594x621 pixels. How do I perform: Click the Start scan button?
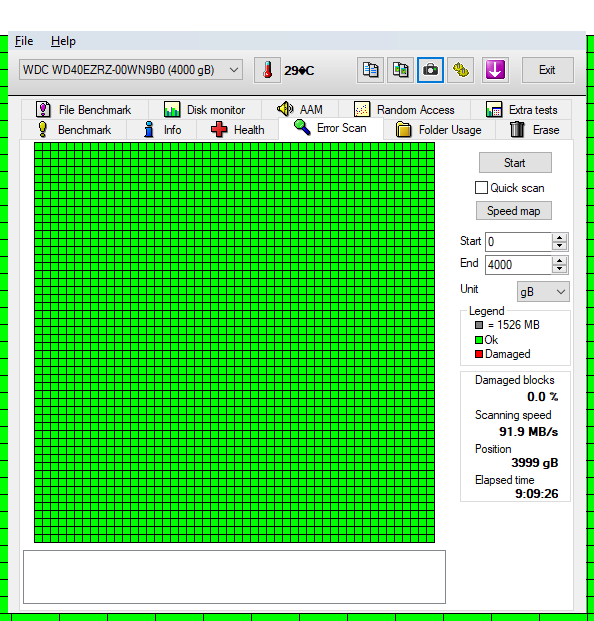(x=515, y=163)
